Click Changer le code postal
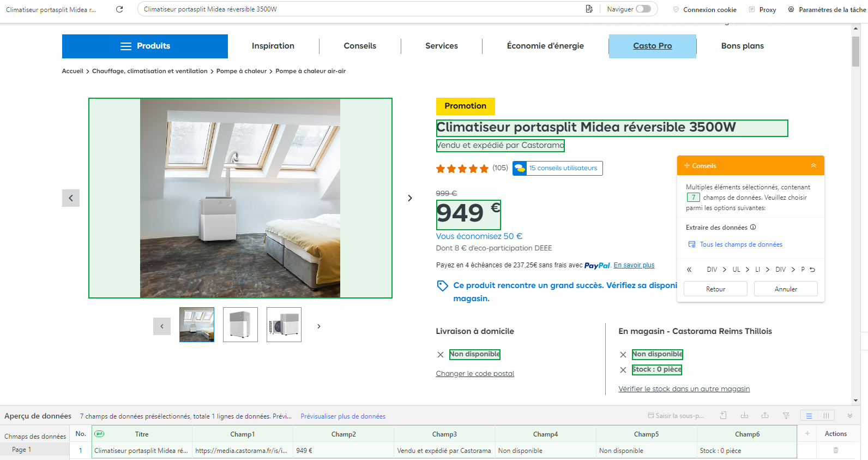This screenshot has width=868, height=460. pos(475,374)
